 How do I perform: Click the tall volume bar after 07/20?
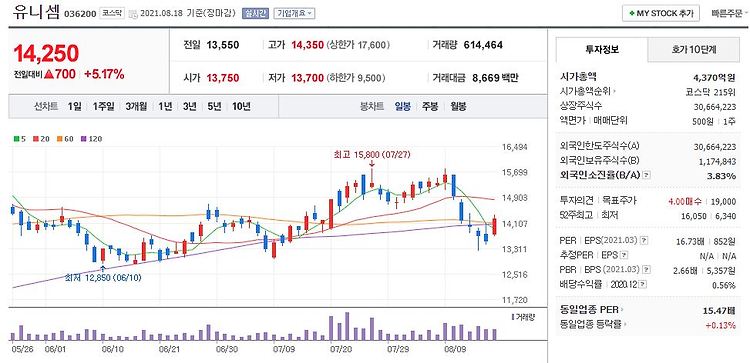pyautogui.click(x=347, y=326)
